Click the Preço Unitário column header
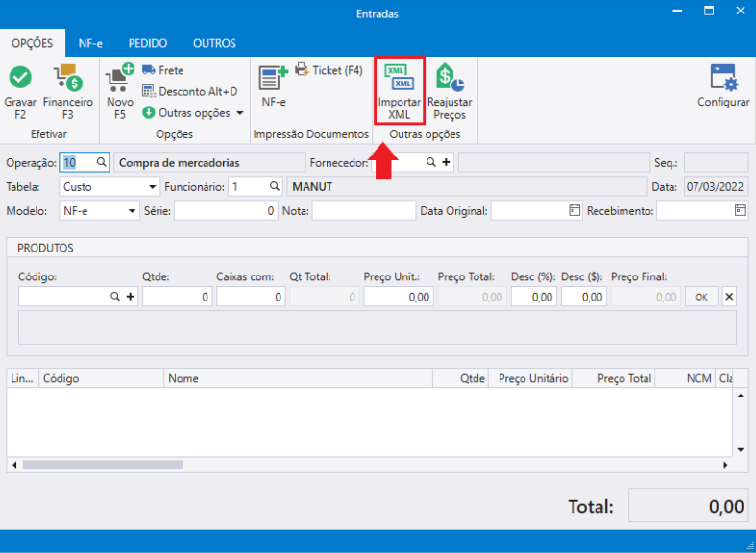 coord(530,378)
